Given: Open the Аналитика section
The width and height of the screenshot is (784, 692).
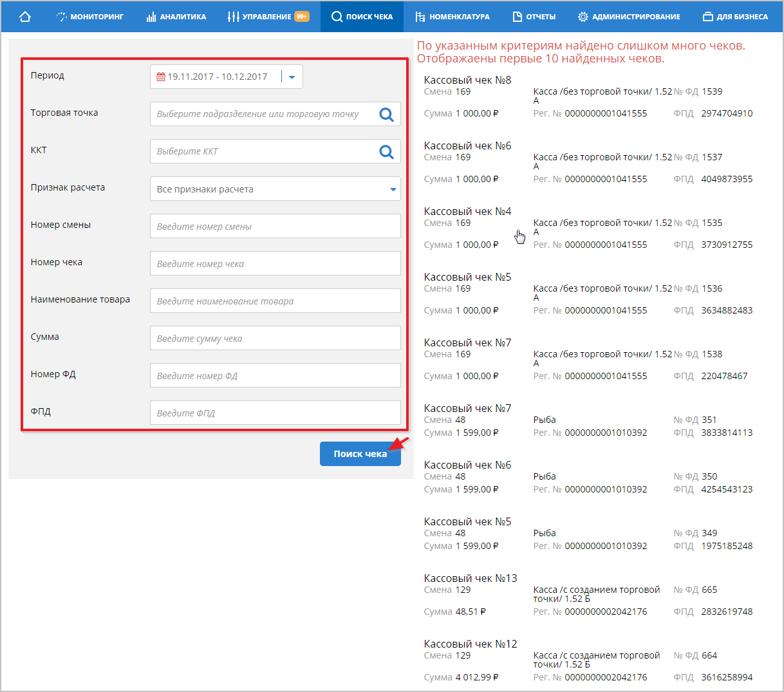Looking at the screenshot, I should click(176, 17).
